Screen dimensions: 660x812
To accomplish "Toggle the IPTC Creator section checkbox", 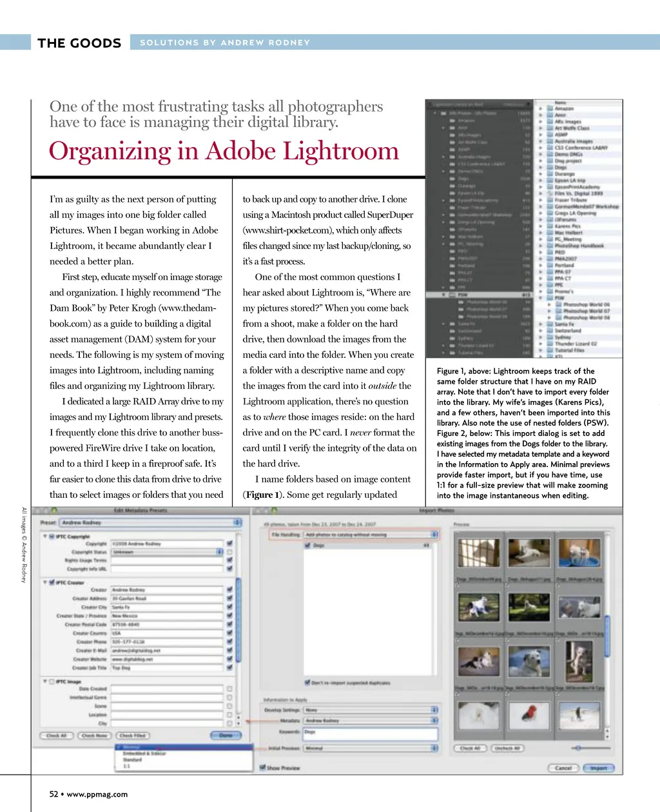I will pyautogui.click(x=52, y=582).
